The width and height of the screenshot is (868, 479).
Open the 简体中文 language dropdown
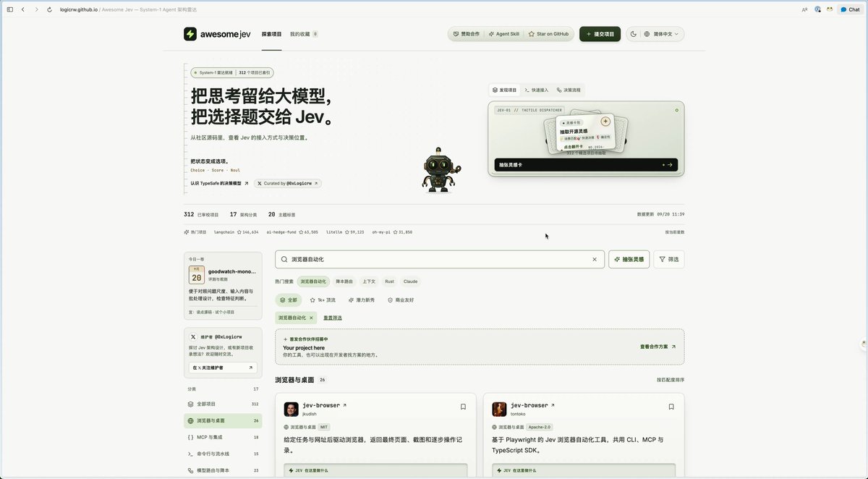(x=662, y=34)
